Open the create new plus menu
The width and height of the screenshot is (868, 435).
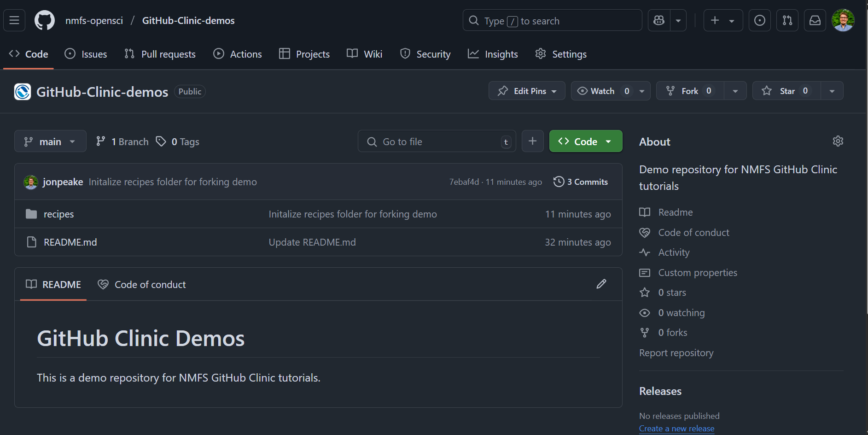[x=723, y=20]
